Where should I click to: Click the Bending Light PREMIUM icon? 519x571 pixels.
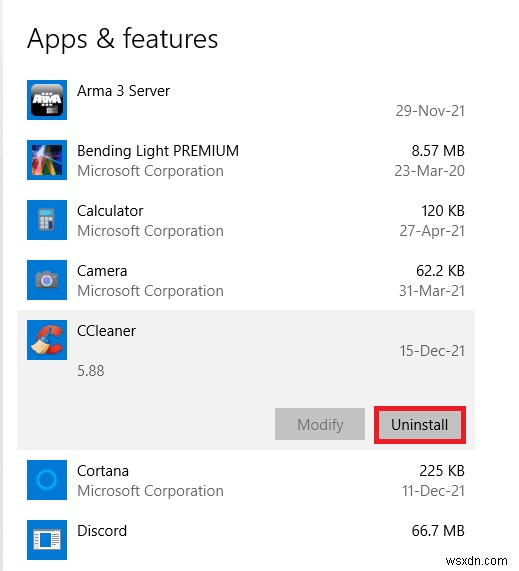click(x=47, y=160)
